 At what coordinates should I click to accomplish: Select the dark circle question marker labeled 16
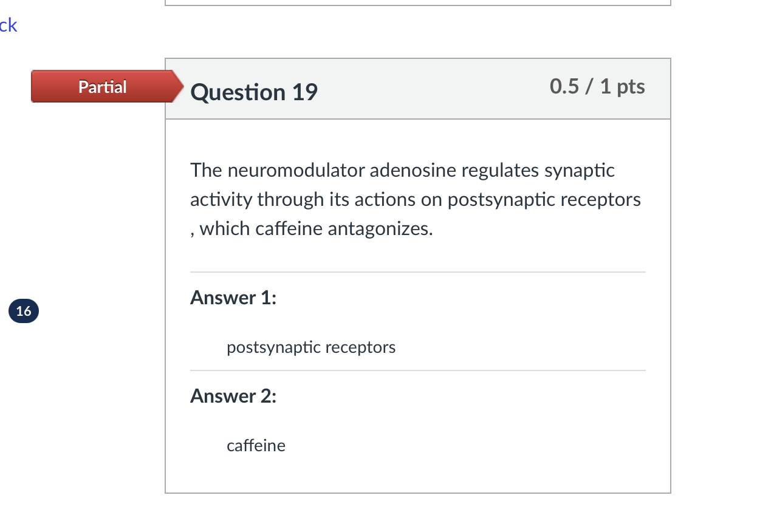23,310
